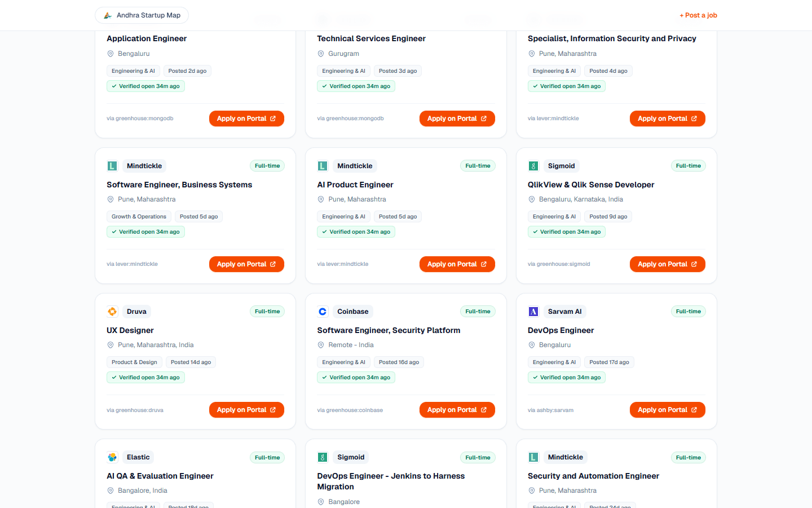
Task: Click location pin next to Bengaluru, Karnataka, India
Action: 531,199
